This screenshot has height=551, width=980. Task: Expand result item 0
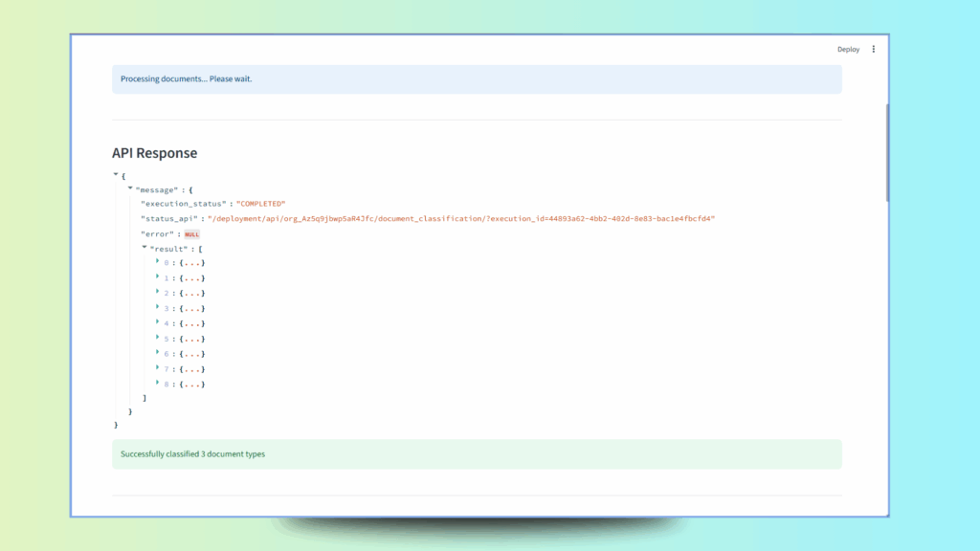coord(158,262)
